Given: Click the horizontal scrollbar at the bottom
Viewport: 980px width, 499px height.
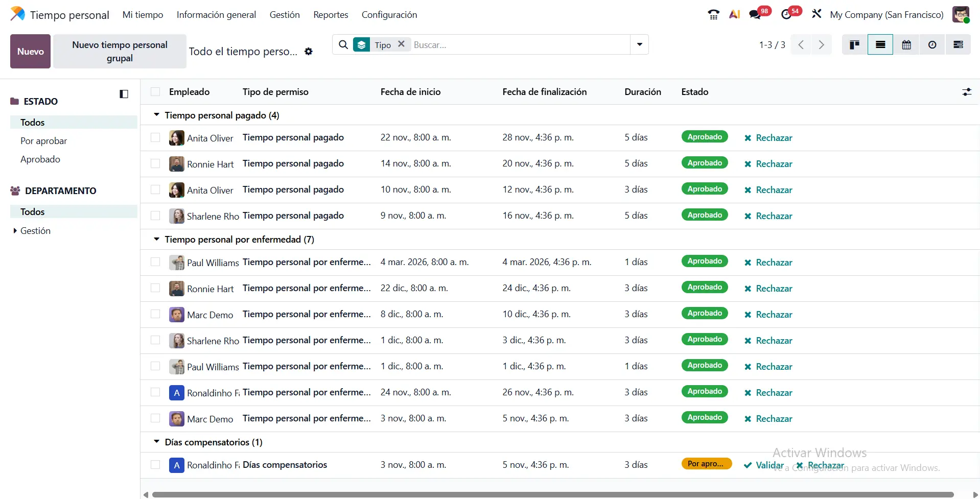Looking at the screenshot, I should [552, 494].
